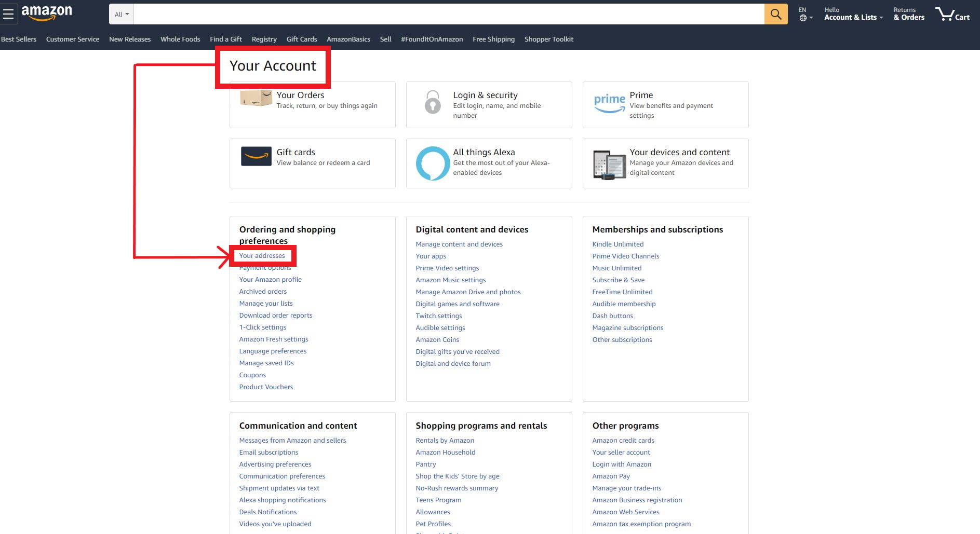Image resolution: width=980 pixels, height=534 pixels.
Task: Open New Releases nav item
Action: [130, 39]
